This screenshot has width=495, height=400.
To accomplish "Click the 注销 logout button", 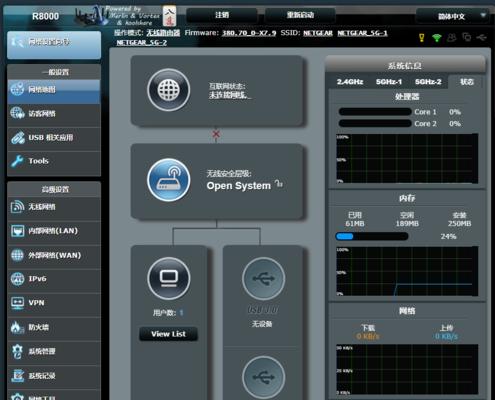I will (222, 15).
